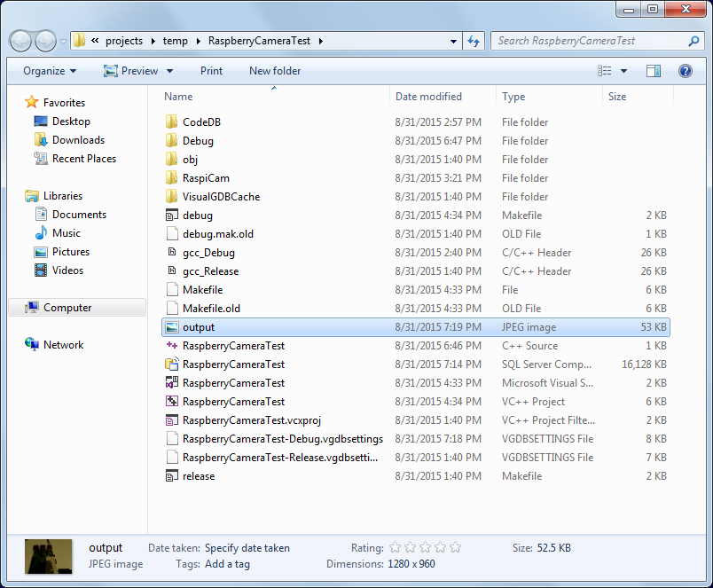This screenshot has height=588, width=713.
Task: Click the projects breadcrumb segment
Action: tap(124, 41)
